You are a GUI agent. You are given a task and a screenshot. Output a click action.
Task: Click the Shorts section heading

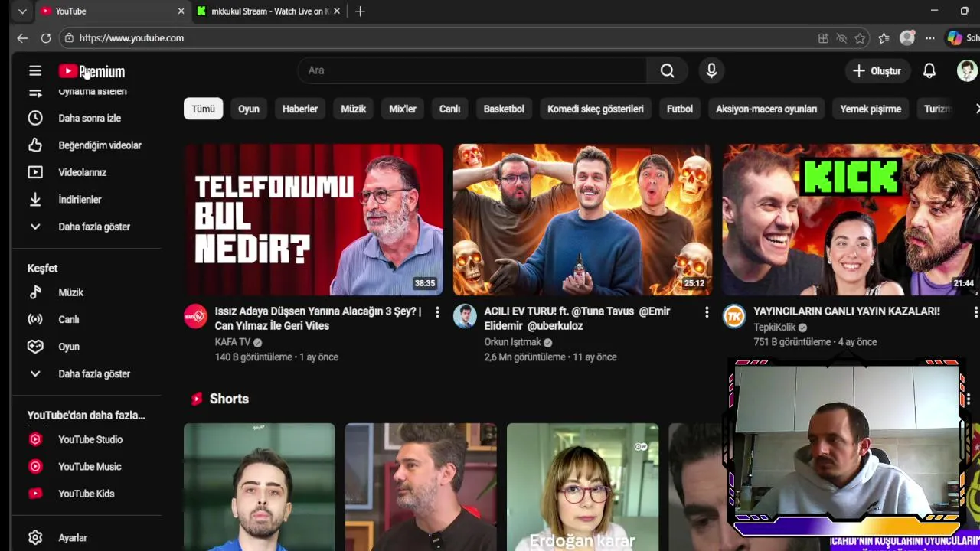pos(229,399)
